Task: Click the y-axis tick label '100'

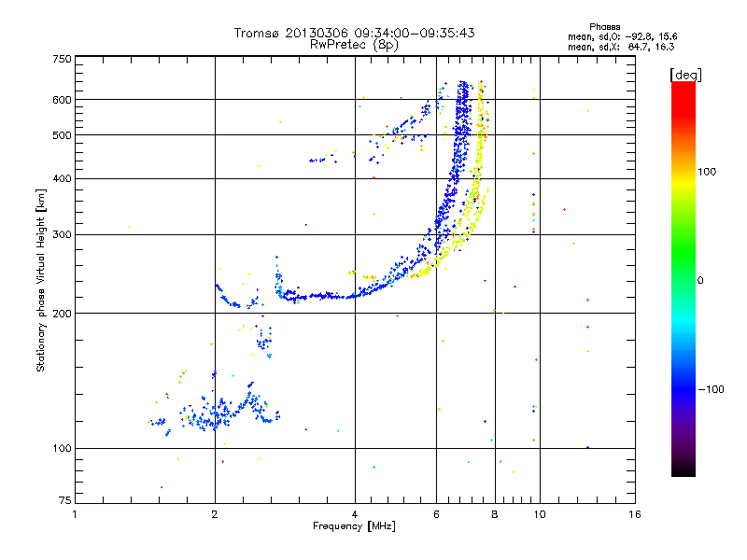Action: (62, 449)
